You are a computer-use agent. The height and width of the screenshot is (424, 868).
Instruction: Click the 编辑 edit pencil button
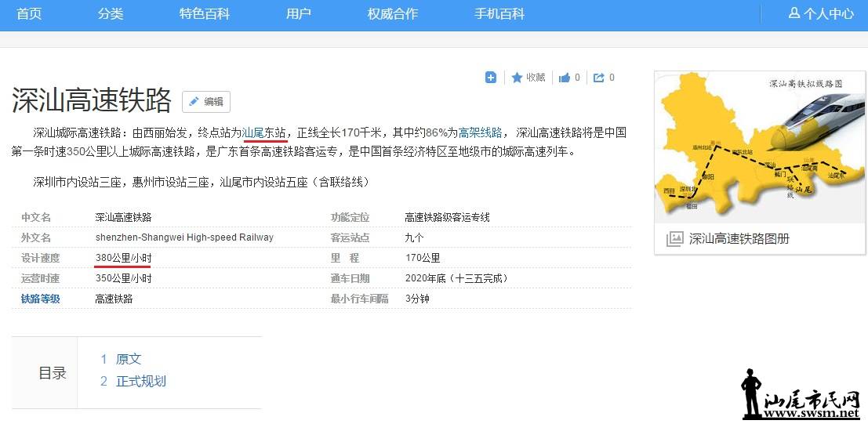coord(206,102)
